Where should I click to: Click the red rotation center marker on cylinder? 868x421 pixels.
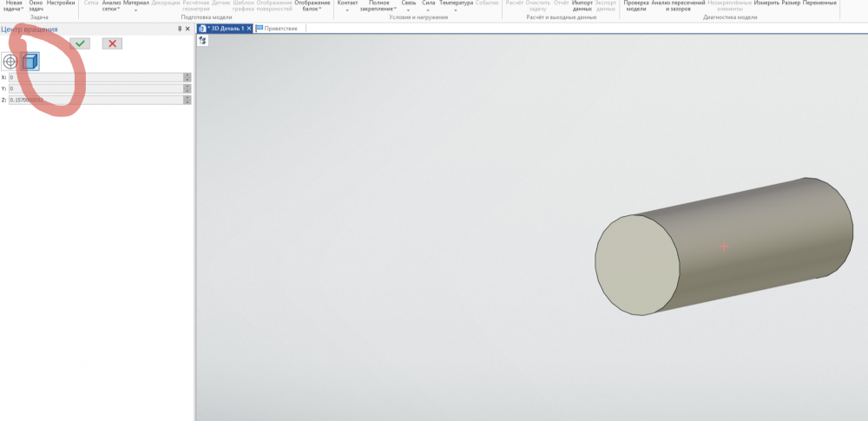click(x=724, y=247)
